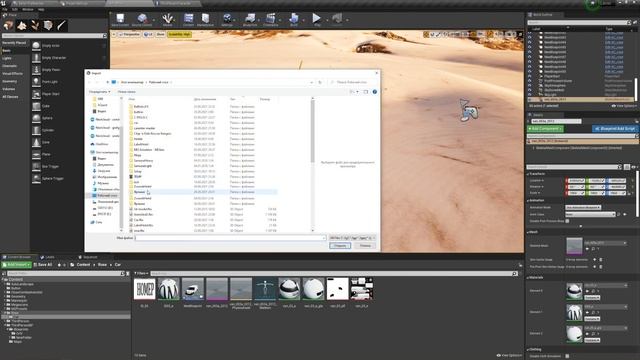Switch to the Levels tab
The width and height of the screenshot is (640, 360).
tap(50, 257)
